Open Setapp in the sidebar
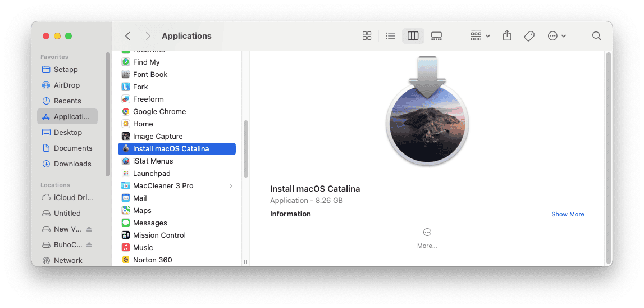The width and height of the screenshot is (644, 308). [x=67, y=70]
